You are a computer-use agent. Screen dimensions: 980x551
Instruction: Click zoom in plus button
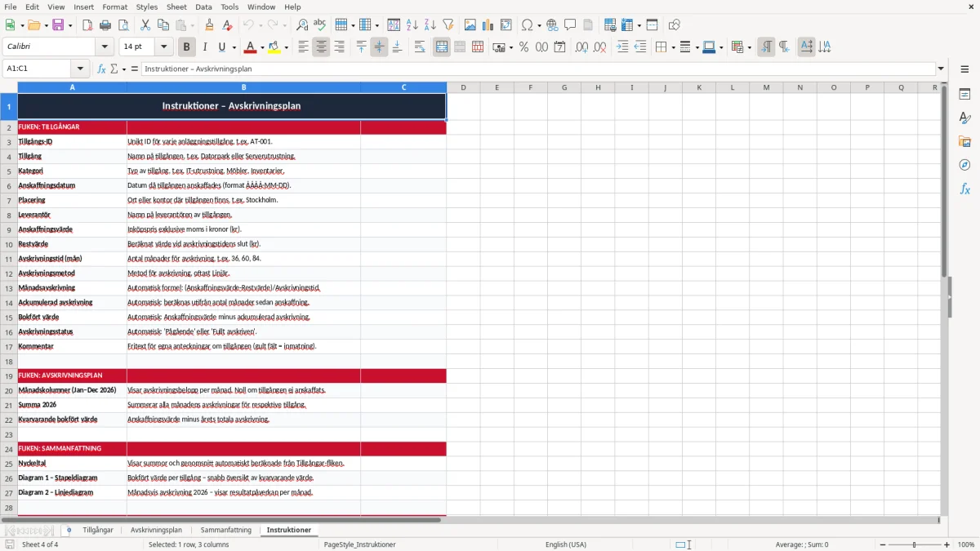(x=947, y=544)
